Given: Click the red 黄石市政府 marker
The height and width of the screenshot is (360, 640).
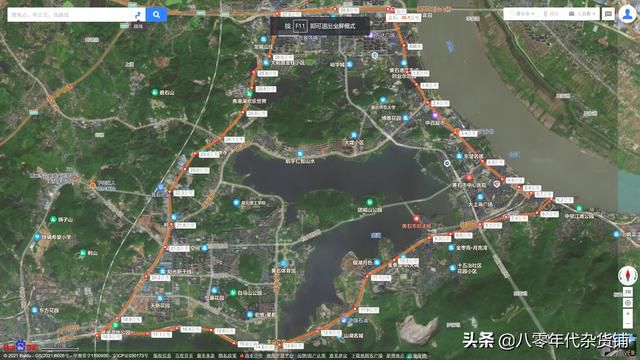Looking at the screenshot, I should coord(416,219).
